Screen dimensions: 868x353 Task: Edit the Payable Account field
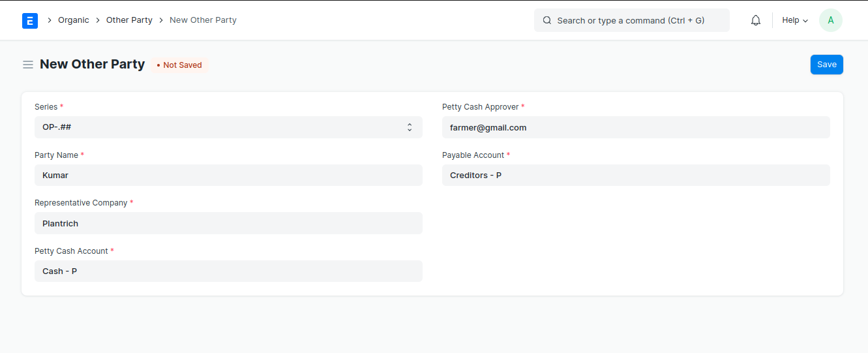point(636,175)
